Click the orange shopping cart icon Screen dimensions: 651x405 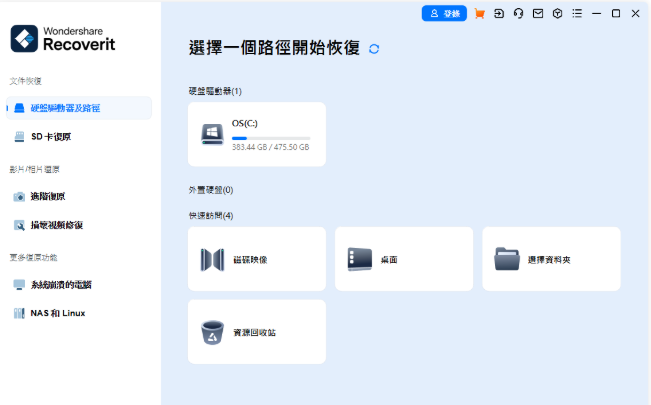(x=480, y=14)
